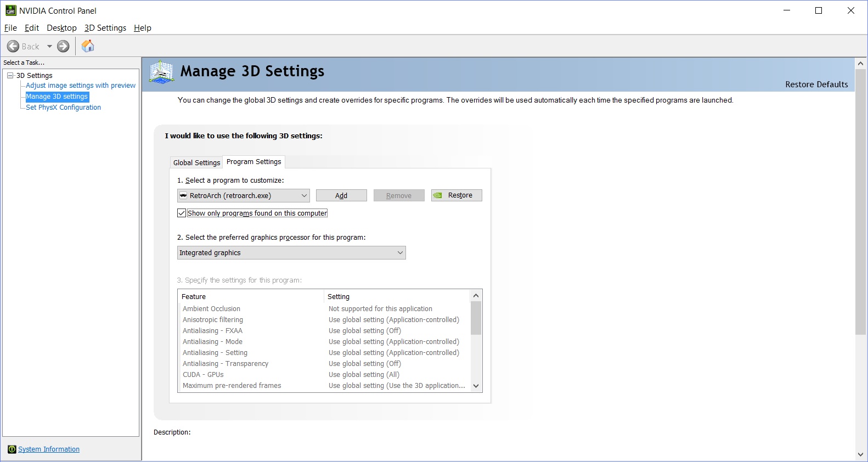Viewport: 868px width, 462px height.
Task: Click the Setting column header
Action: (x=397, y=297)
